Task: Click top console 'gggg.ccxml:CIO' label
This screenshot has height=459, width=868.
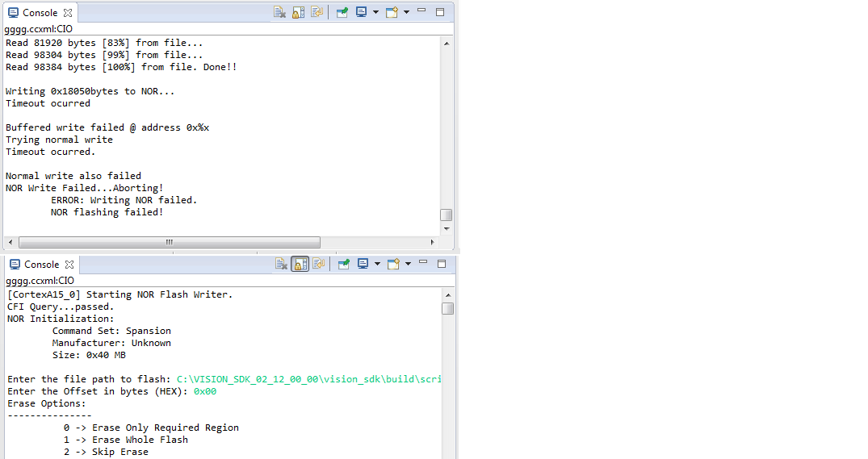Action: point(38,29)
